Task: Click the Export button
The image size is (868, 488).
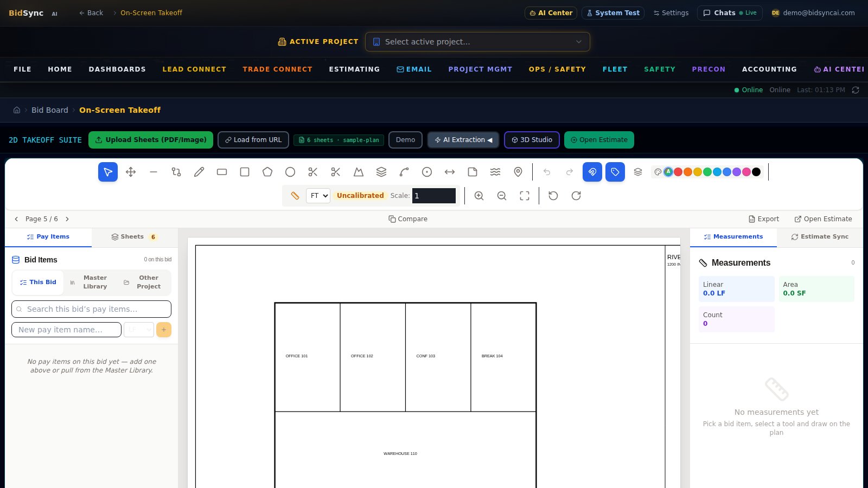Action: (x=763, y=219)
